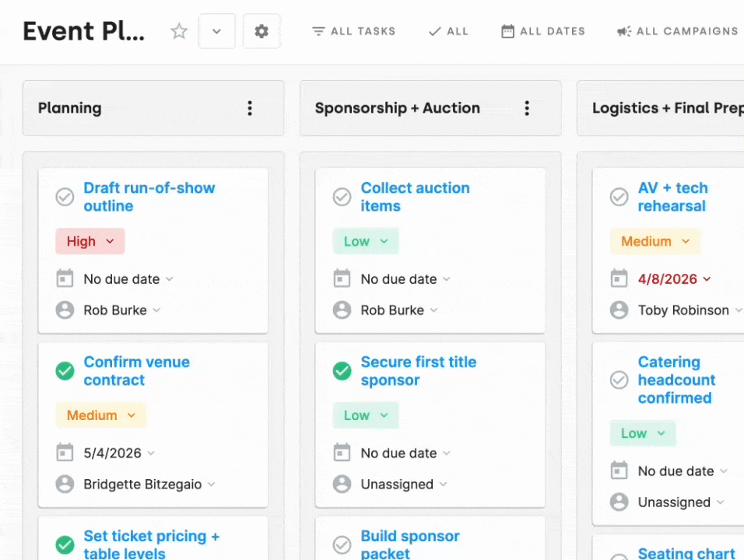Screen dimensions: 744x560
Task: Open the board title dropdown arrow
Action: 217,31
